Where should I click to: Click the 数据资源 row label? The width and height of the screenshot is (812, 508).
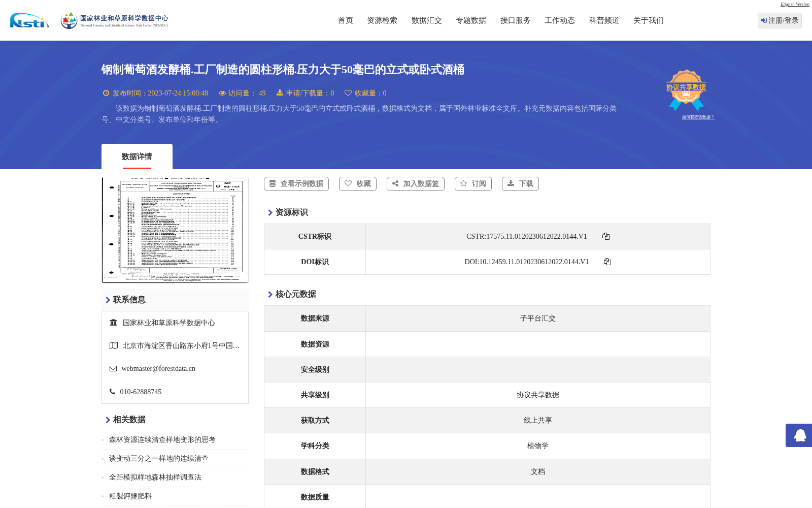[x=315, y=344]
